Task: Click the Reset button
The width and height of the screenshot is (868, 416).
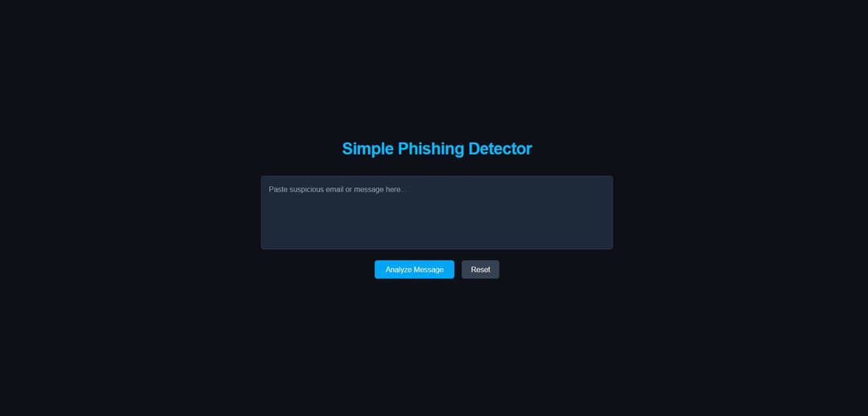Action: pos(480,270)
